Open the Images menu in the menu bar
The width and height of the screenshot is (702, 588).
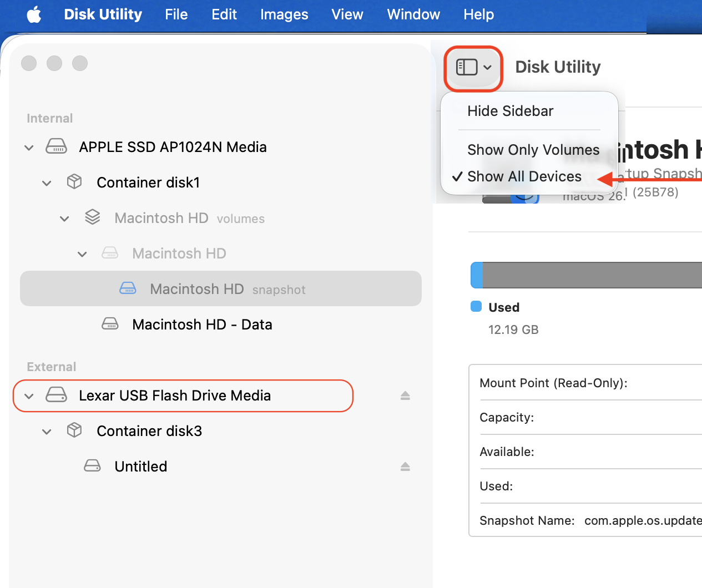284,14
